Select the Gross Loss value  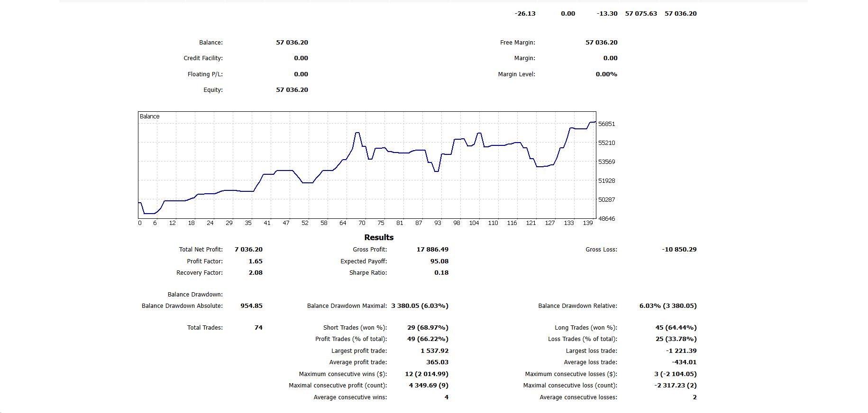pyautogui.click(x=679, y=250)
